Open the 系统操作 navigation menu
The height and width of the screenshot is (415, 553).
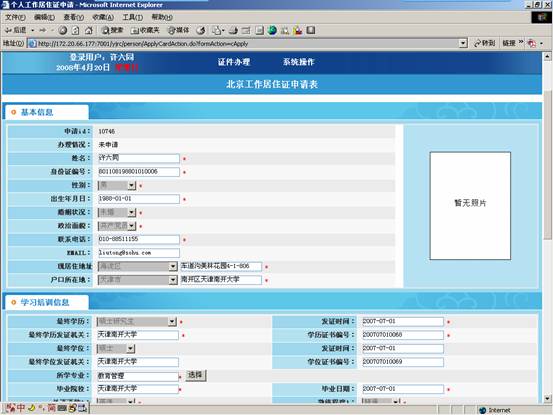pos(298,62)
